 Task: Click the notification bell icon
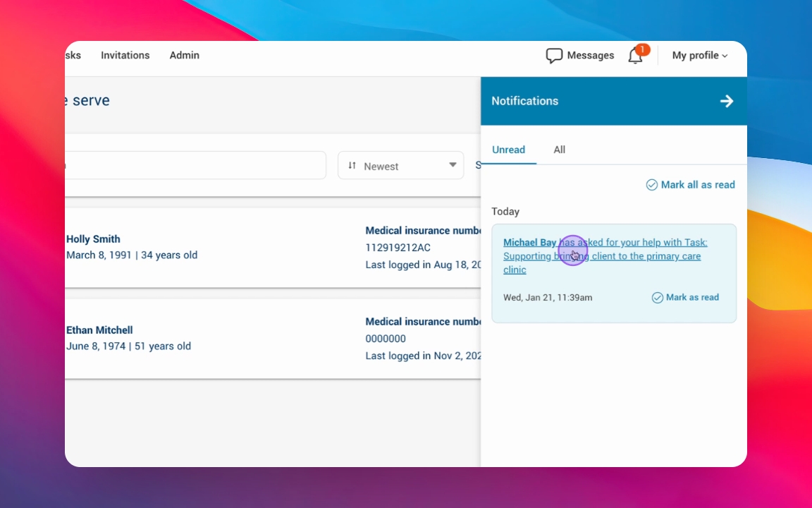[x=635, y=56]
